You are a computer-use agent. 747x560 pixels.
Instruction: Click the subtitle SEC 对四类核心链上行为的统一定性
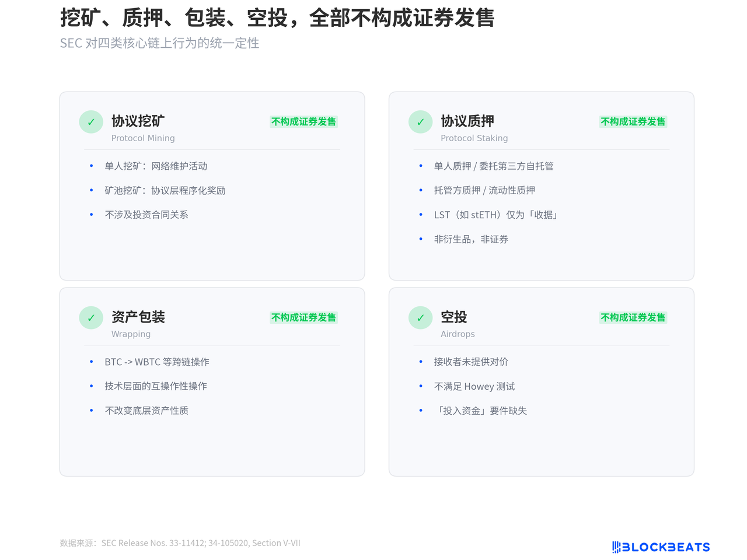159,43
